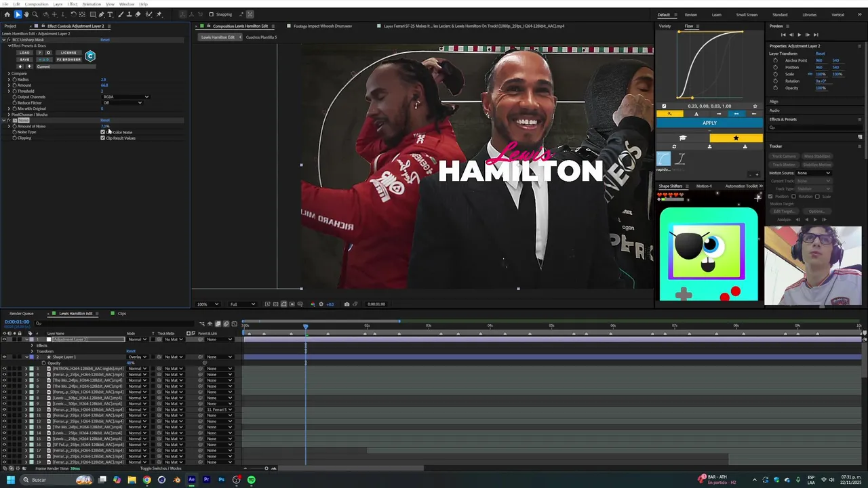Select the Brush tool
The width and height of the screenshot is (868, 488).
[x=121, y=14]
